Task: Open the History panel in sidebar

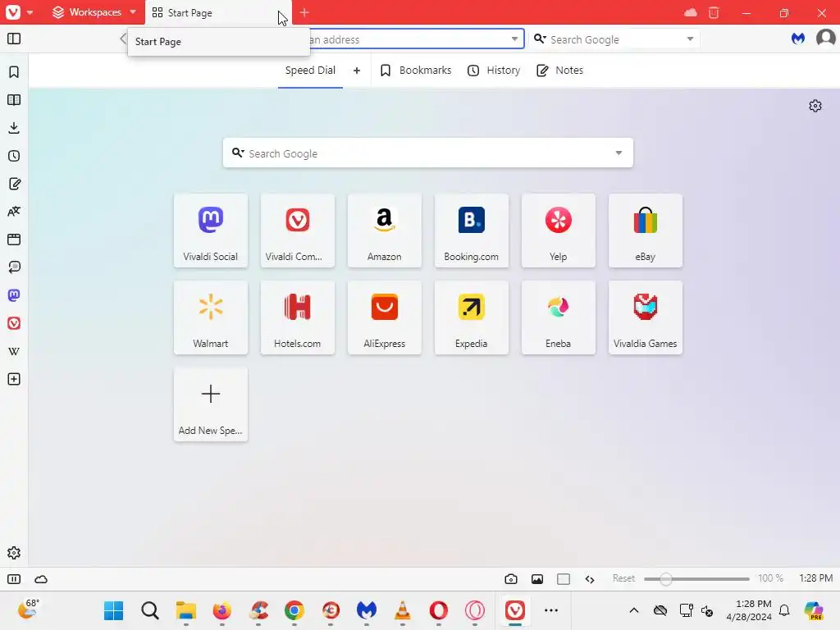Action: coord(14,156)
